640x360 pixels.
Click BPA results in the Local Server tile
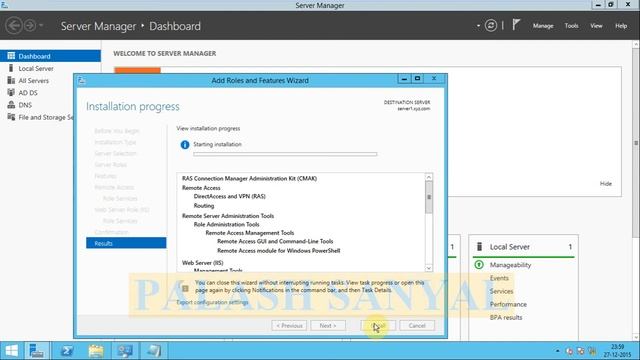click(x=506, y=317)
